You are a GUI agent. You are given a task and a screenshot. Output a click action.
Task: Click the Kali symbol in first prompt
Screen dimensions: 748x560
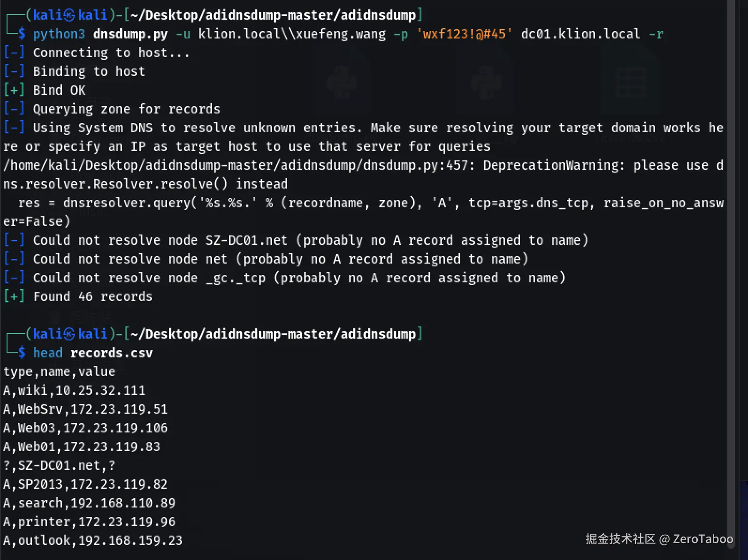point(69,15)
